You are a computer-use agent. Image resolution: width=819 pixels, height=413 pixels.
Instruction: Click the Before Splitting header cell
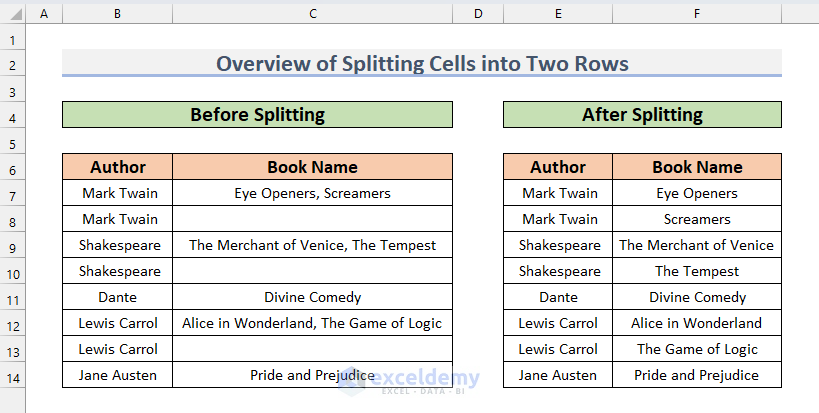click(x=257, y=115)
